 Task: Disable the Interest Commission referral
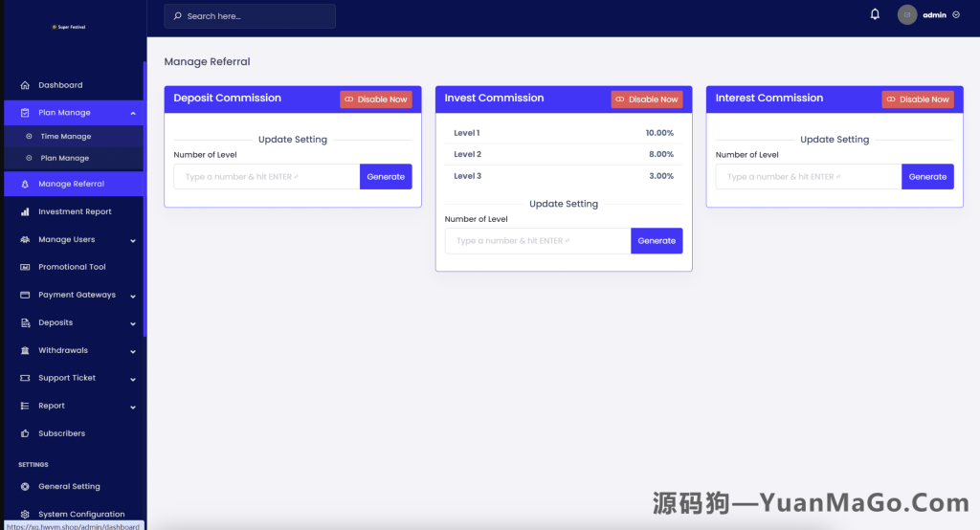917,99
